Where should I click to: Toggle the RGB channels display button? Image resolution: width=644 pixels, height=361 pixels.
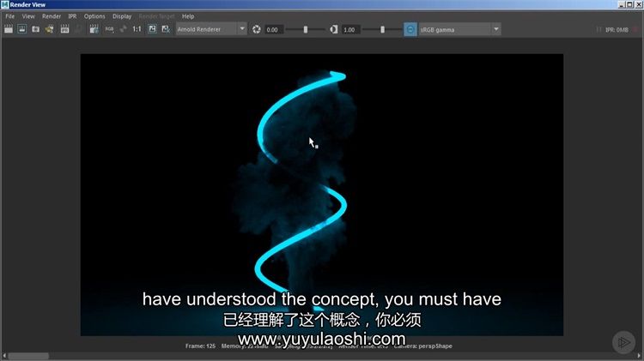pyautogui.click(x=109, y=29)
